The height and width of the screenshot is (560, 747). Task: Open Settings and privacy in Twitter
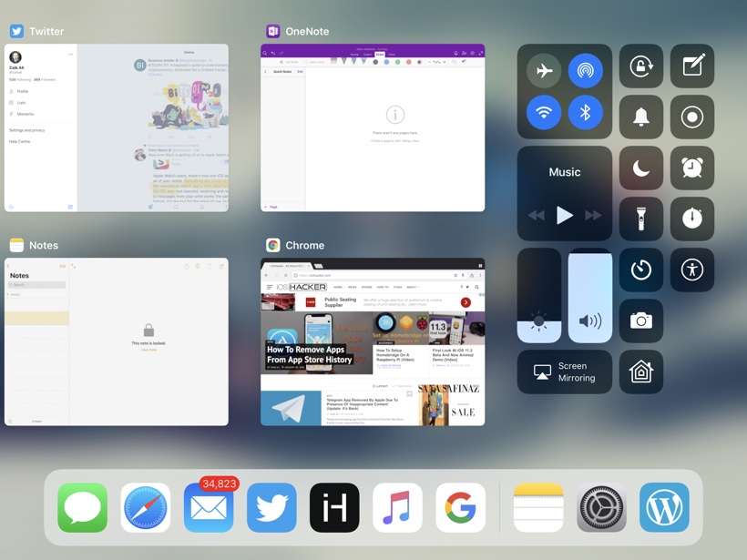[26, 130]
